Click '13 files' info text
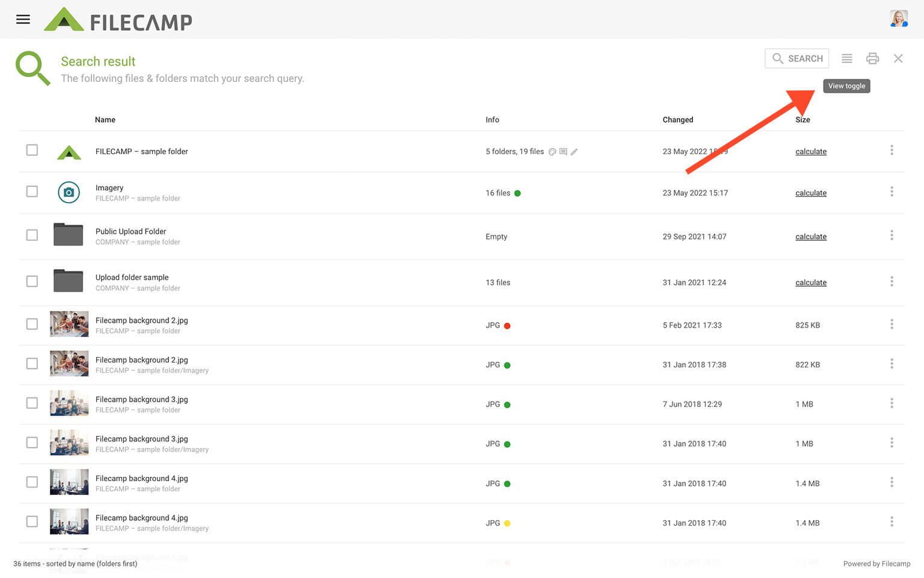Image resolution: width=924 pixels, height=578 pixels. pyautogui.click(x=498, y=282)
